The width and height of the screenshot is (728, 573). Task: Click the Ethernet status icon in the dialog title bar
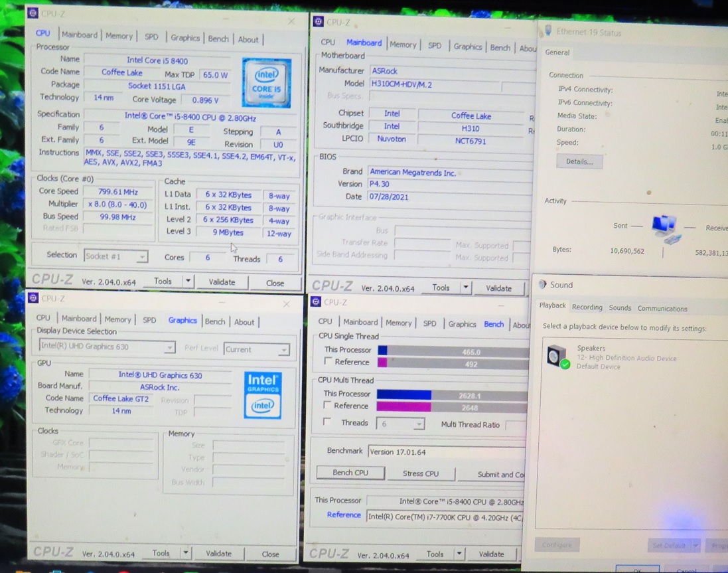pyautogui.click(x=548, y=30)
